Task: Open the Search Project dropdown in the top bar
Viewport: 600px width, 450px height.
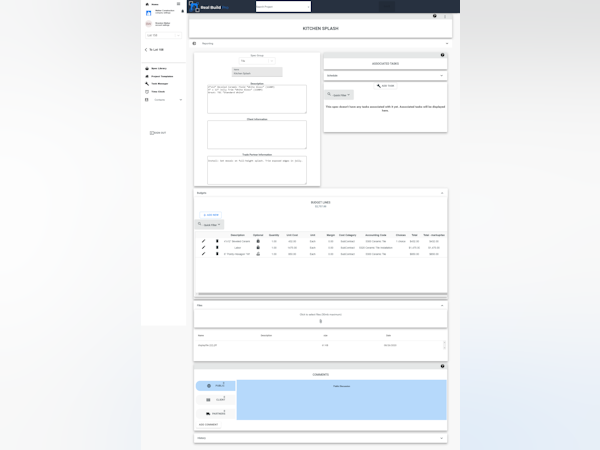Action: [283, 7]
